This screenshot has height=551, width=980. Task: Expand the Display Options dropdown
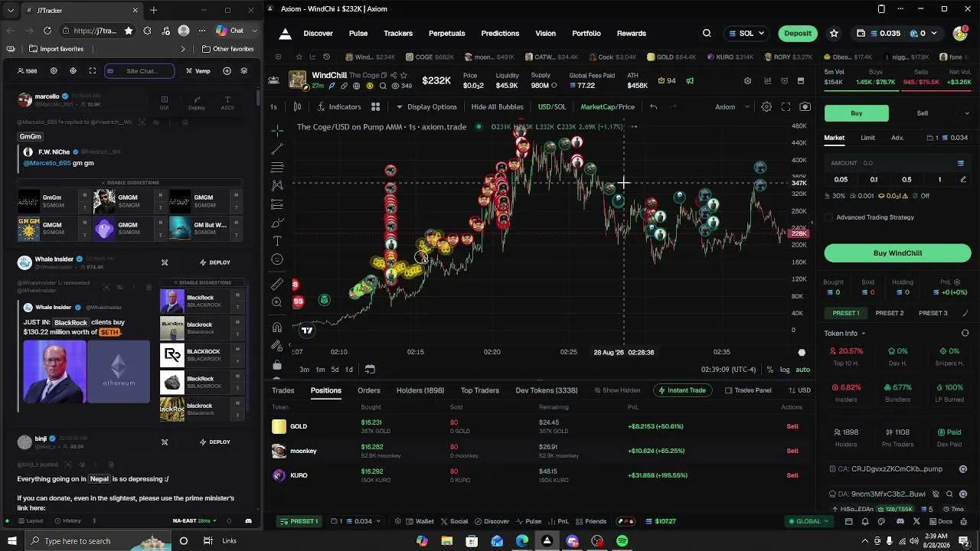coord(426,107)
